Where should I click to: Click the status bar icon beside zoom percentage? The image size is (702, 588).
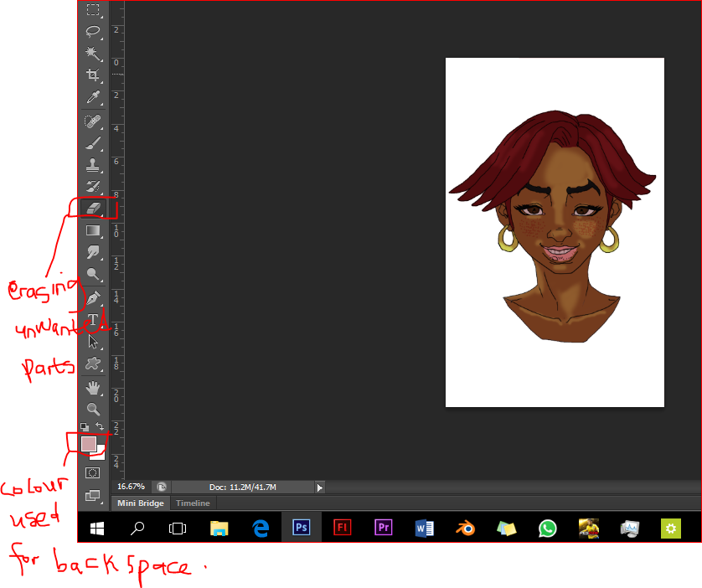(162, 487)
